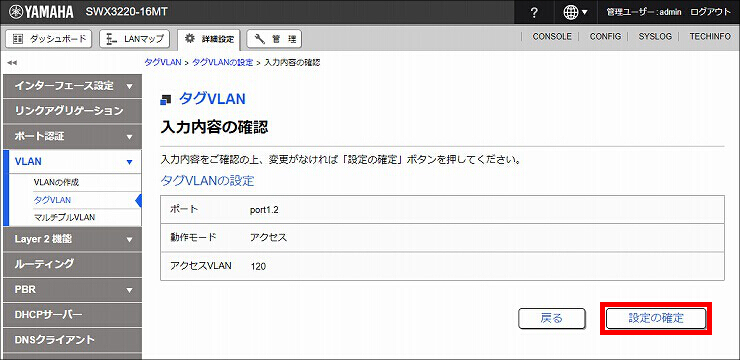Click the 動作モード row label
Image resolution: width=740 pixels, height=360 pixels.
tap(193, 238)
